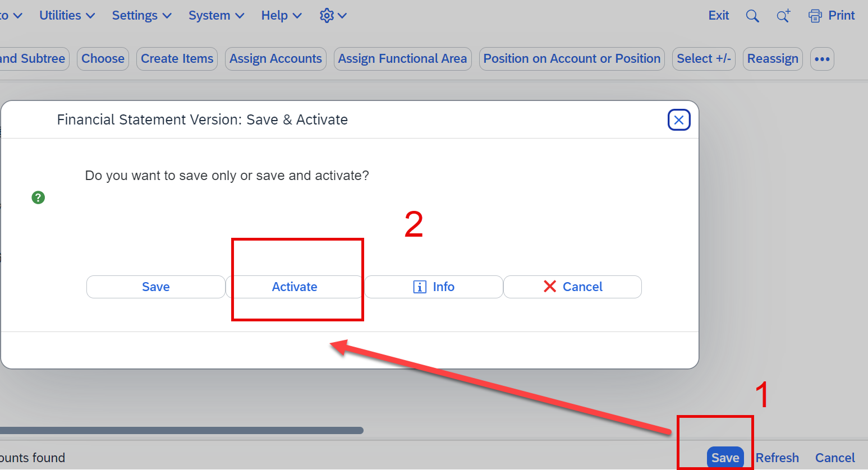Screen dimensions: 868x470
Task: Click the horizontal scrollbar thumb
Action: coord(181,431)
